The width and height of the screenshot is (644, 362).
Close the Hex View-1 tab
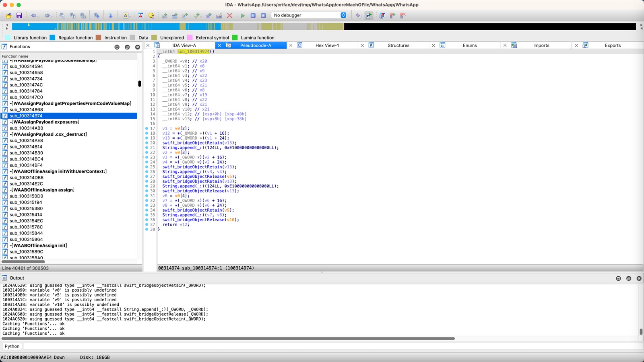[x=291, y=45]
